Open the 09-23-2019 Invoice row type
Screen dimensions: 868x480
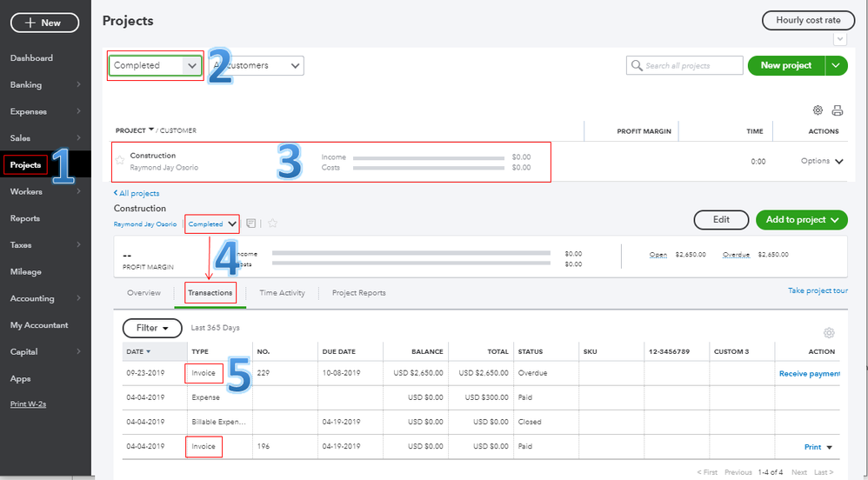click(204, 373)
